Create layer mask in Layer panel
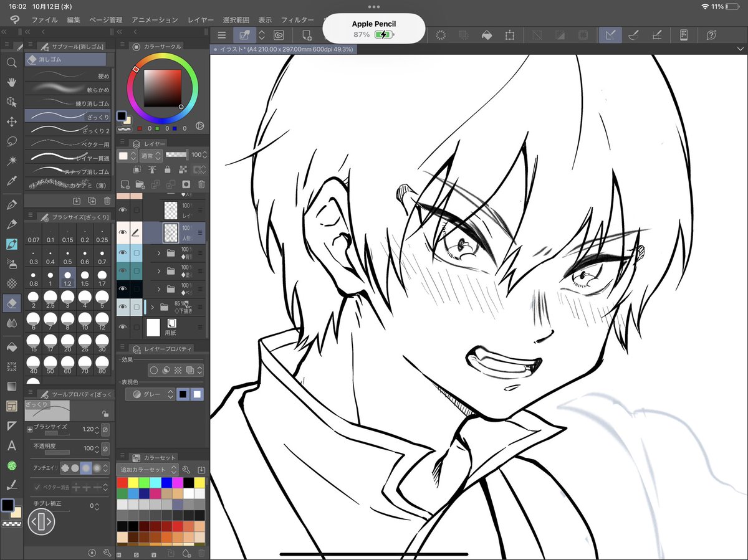 [186, 184]
